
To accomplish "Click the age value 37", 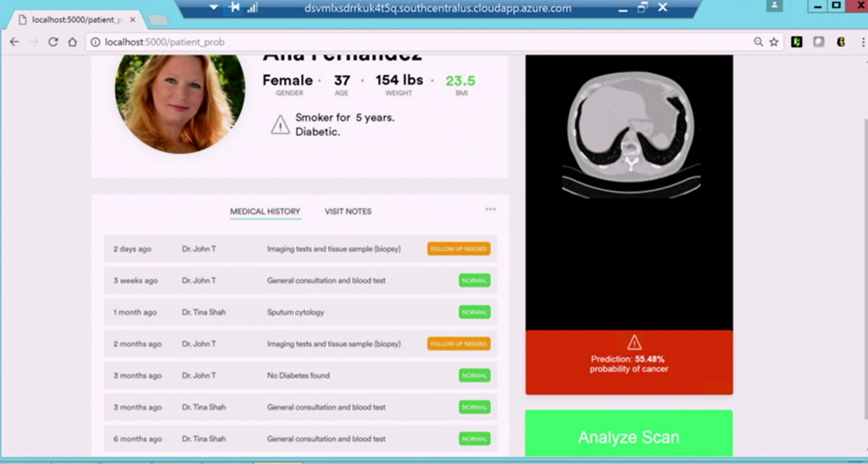I will 342,81.
